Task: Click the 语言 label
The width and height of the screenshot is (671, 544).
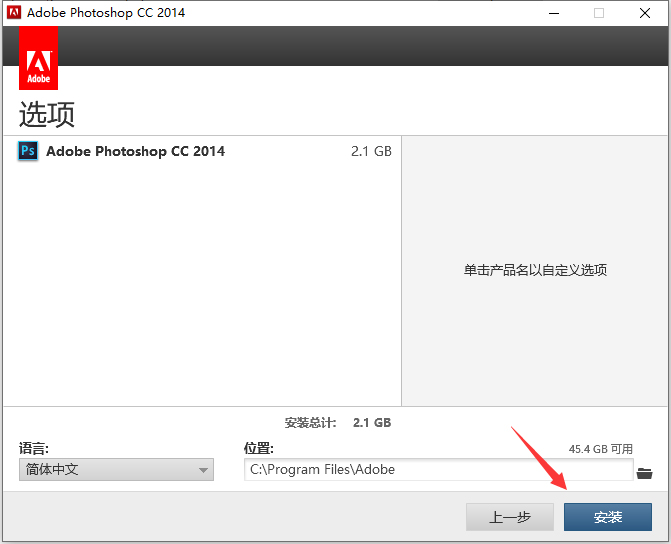Action: (x=34, y=449)
